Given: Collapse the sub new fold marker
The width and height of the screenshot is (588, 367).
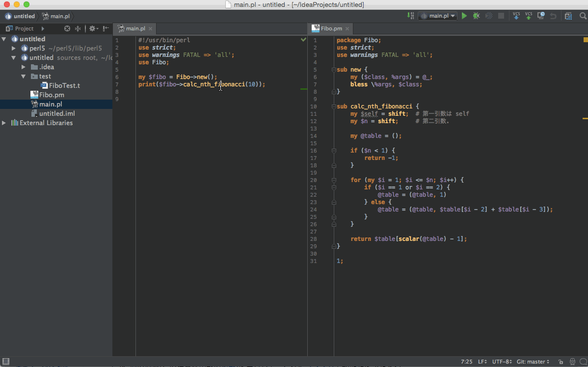Looking at the screenshot, I should coord(334,70).
